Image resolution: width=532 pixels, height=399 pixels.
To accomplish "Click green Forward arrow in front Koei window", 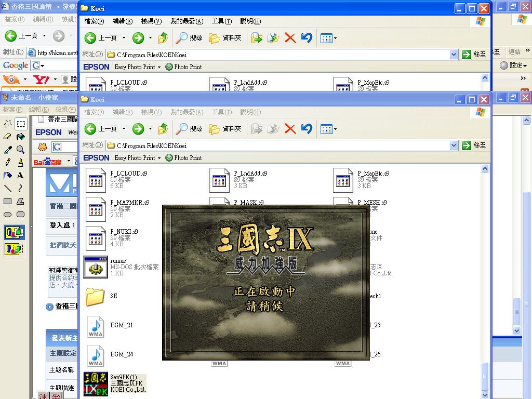I will tap(138, 129).
